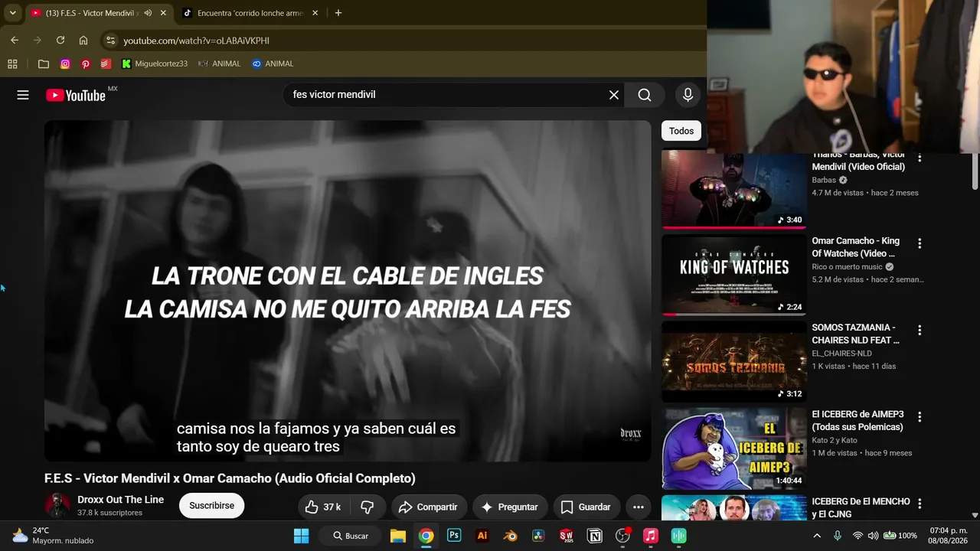
Task: Expand the Chrome tab search dropdown
Action: click(12, 12)
